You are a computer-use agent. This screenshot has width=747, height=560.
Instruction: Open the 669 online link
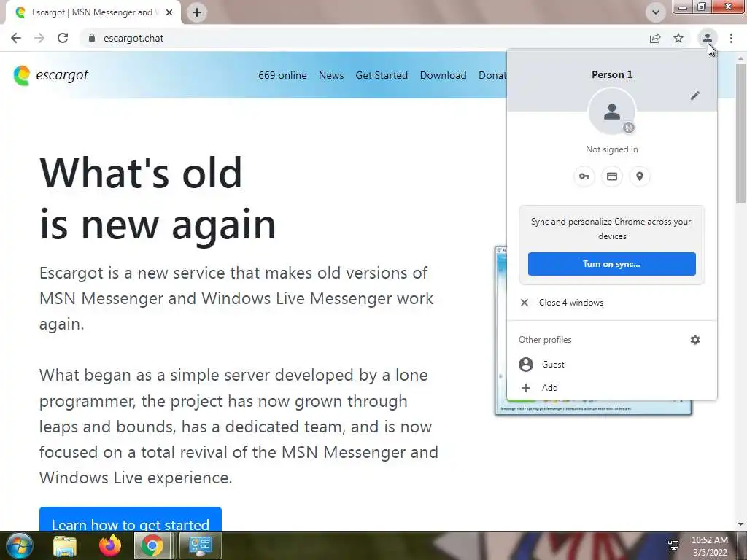pyautogui.click(x=282, y=75)
